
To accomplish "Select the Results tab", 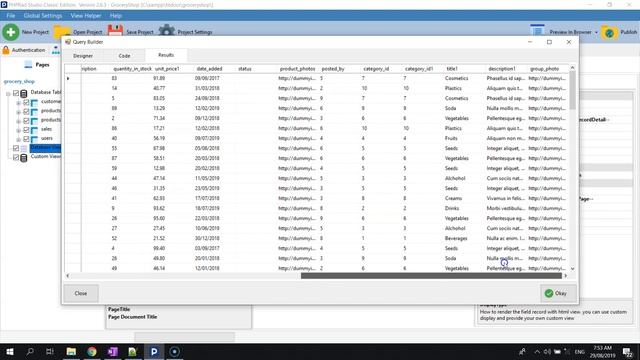I will click(x=166, y=55).
